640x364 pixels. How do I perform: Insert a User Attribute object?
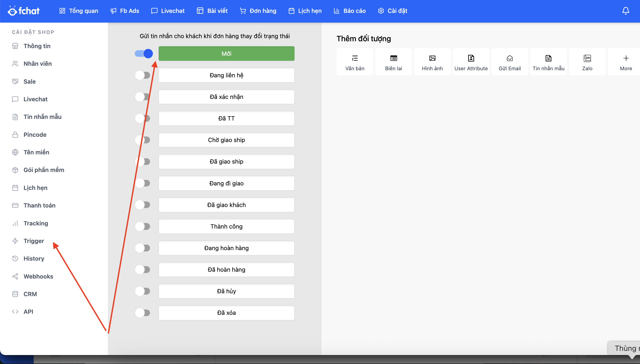pyautogui.click(x=471, y=62)
